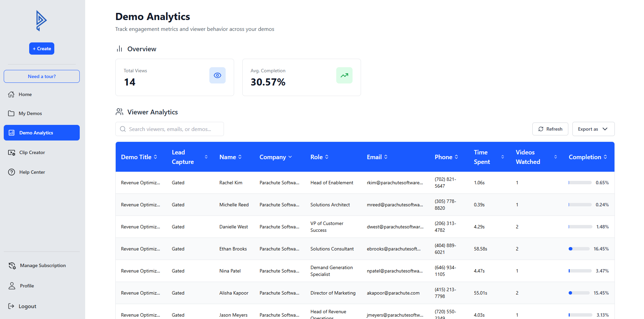
Task: Select Demo Analytics menu item
Action: 42,133
